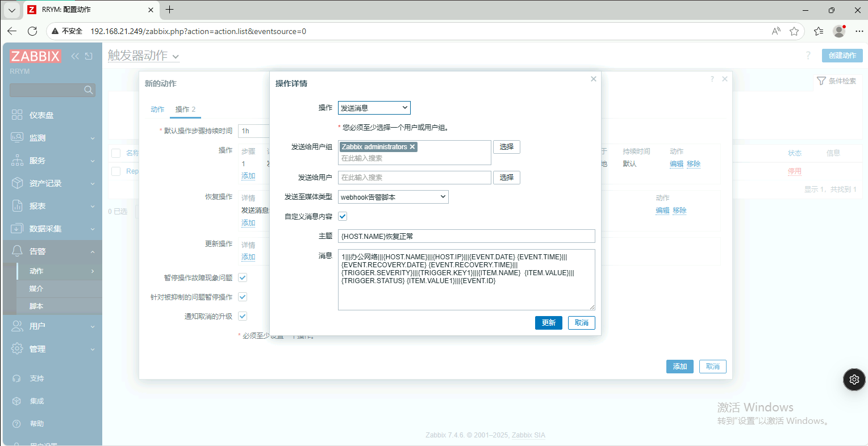Click the subject input field
This screenshot has width=868, height=446.
coord(466,236)
